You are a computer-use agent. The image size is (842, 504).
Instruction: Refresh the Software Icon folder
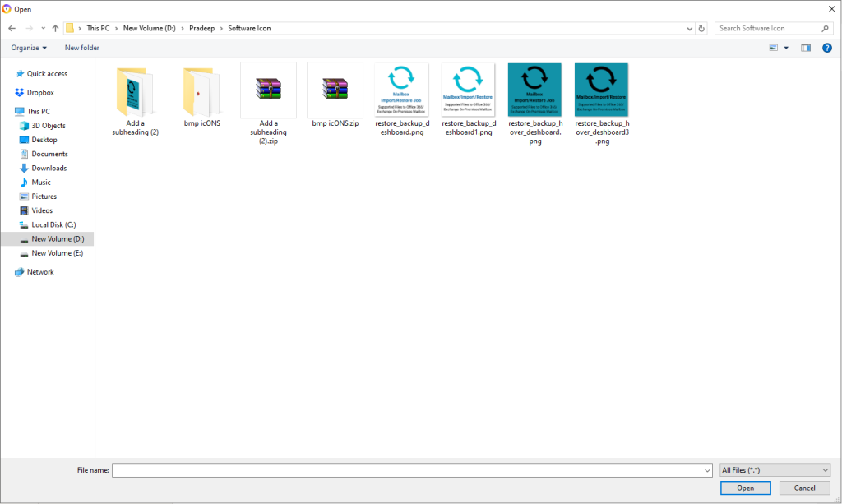(701, 29)
